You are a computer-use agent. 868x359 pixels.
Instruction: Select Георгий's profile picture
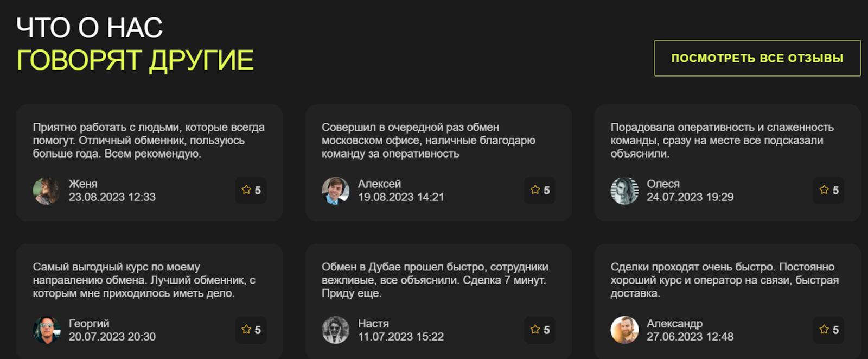(x=47, y=330)
